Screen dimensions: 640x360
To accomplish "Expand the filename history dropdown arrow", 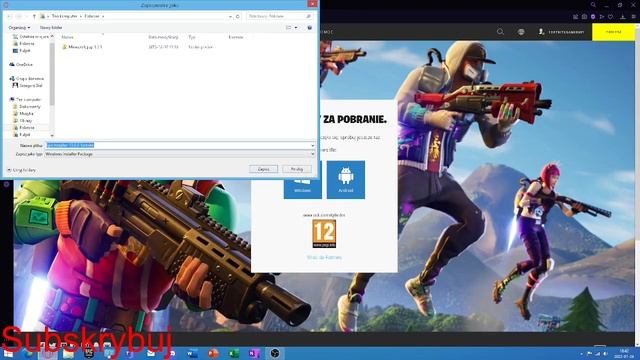I will tap(313, 145).
